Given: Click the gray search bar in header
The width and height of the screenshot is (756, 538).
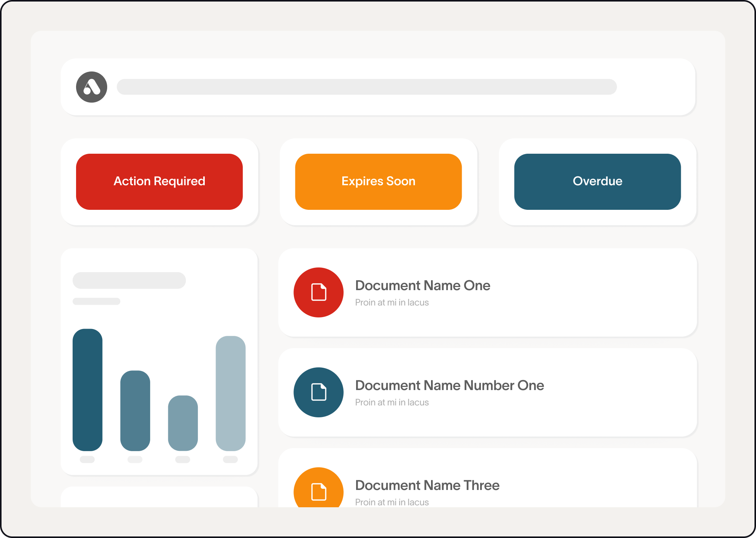Looking at the screenshot, I should point(366,87).
